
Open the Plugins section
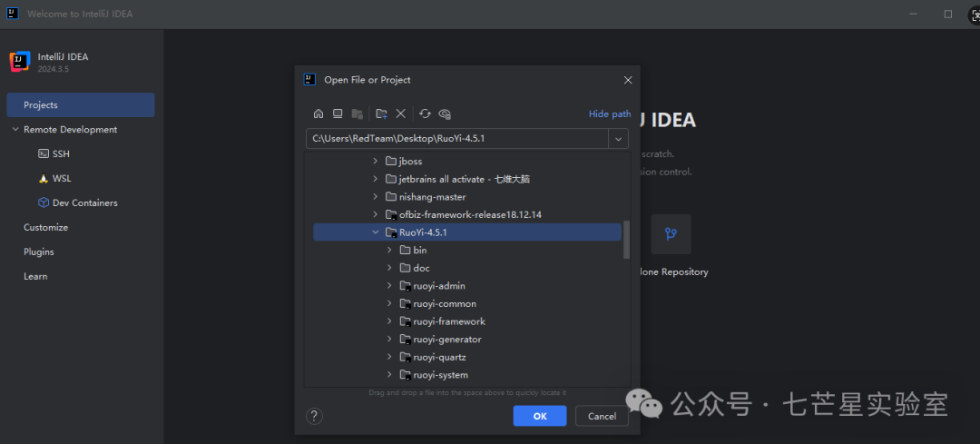pos(39,252)
